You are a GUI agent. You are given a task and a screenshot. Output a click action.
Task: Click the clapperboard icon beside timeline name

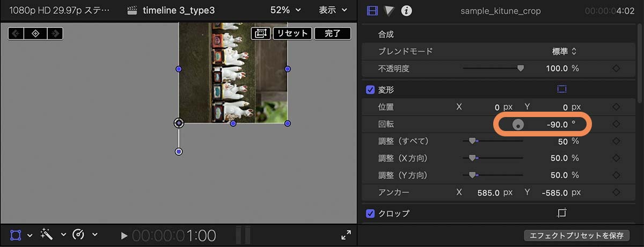pos(133,10)
